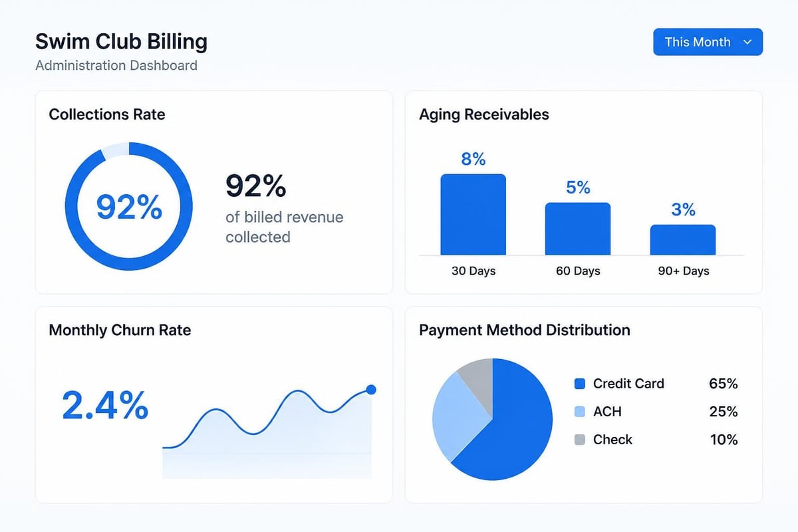Select the 90+ Days receivables bar

[x=683, y=239]
